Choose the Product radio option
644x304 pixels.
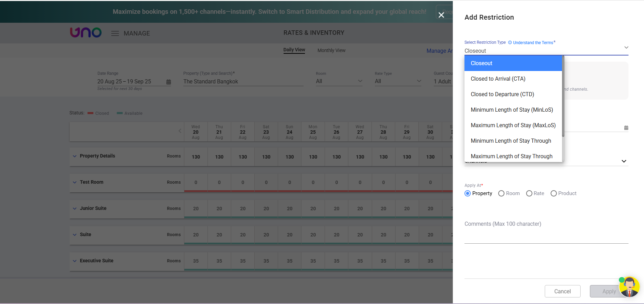(x=554, y=193)
